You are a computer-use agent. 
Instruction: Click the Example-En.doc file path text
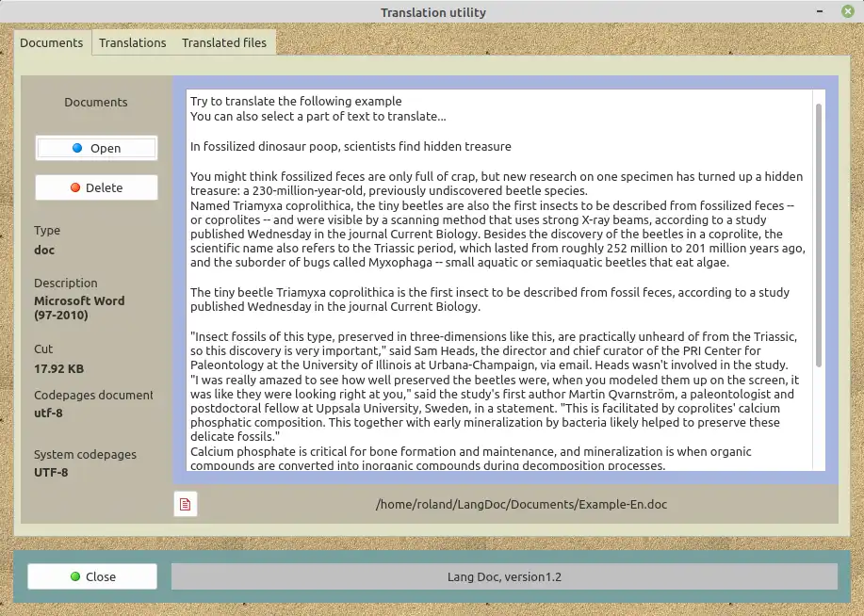[x=521, y=504]
